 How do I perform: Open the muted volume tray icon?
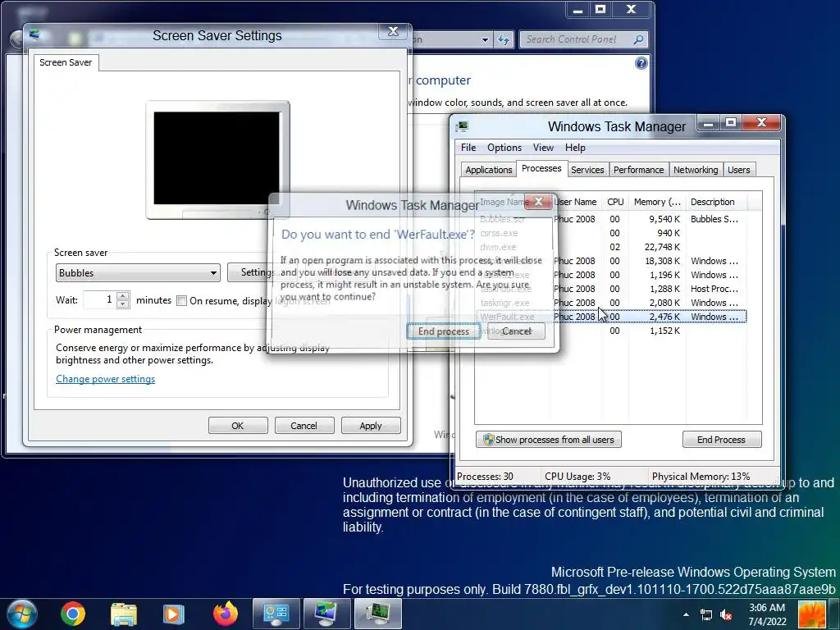[x=726, y=614]
